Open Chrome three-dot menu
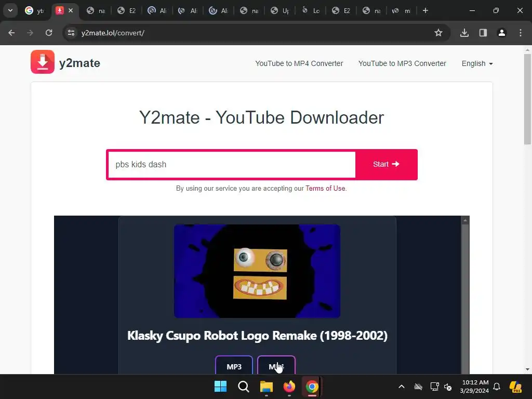 (x=521, y=33)
